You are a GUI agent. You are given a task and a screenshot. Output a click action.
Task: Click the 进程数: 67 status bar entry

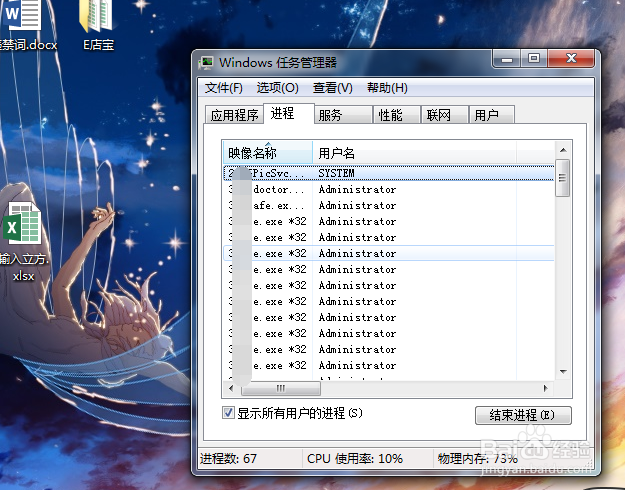tap(228, 459)
